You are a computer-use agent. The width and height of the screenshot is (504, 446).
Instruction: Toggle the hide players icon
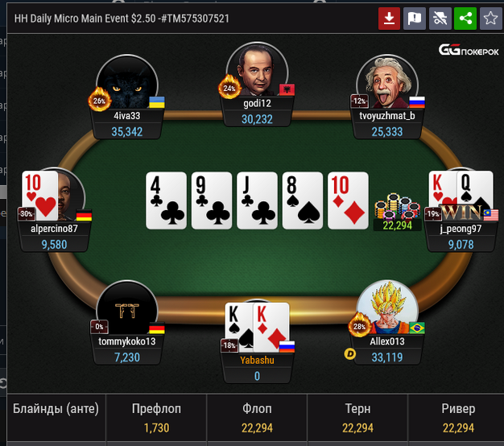(440, 19)
